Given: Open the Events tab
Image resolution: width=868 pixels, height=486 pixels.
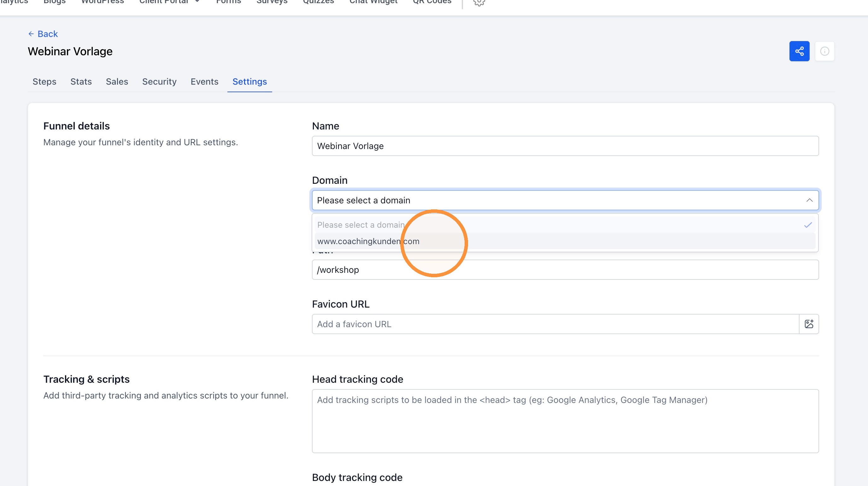Looking at the screenshot, I should [204, 81].
